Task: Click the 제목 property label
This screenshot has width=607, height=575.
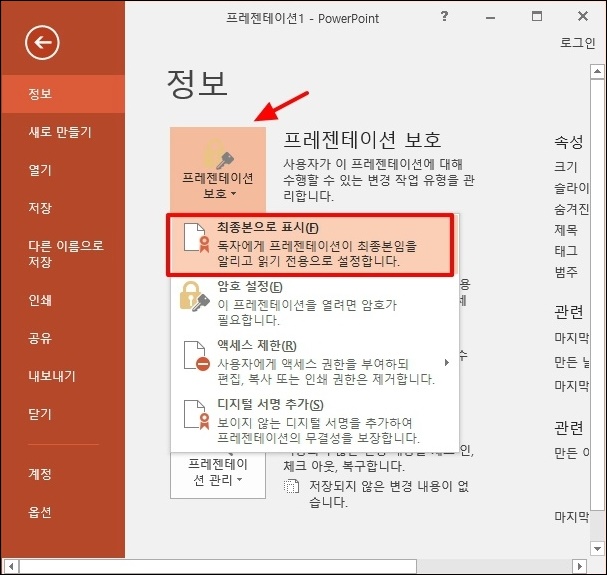Action: (566, 230)
